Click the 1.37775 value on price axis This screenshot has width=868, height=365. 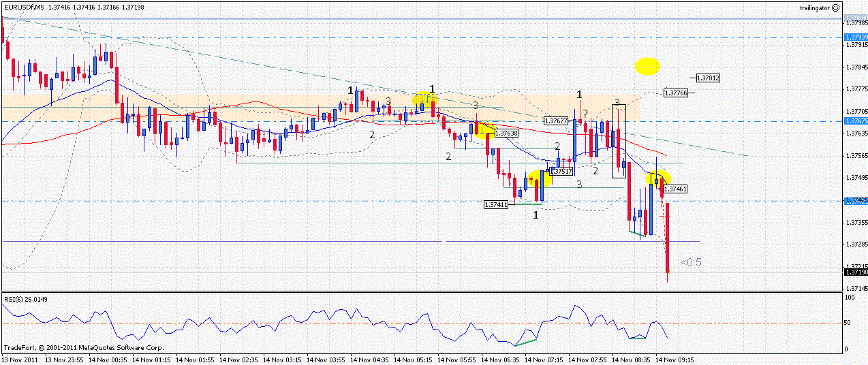click(x=856, y=89)
